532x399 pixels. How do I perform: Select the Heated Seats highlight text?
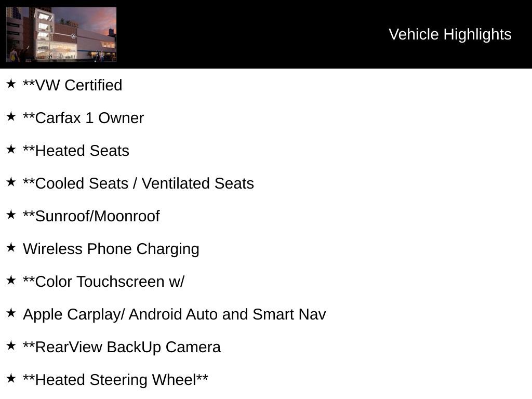tap(76, 151)
